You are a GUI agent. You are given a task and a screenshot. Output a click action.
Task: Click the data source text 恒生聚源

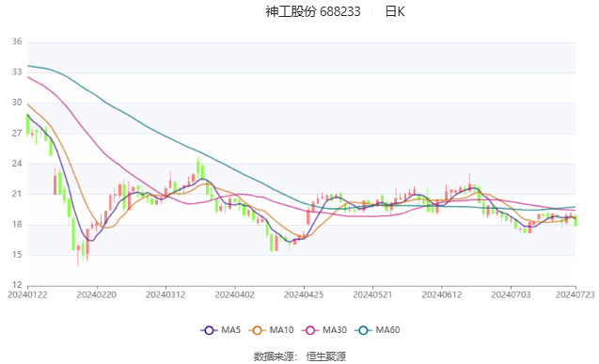coord(326,356)
